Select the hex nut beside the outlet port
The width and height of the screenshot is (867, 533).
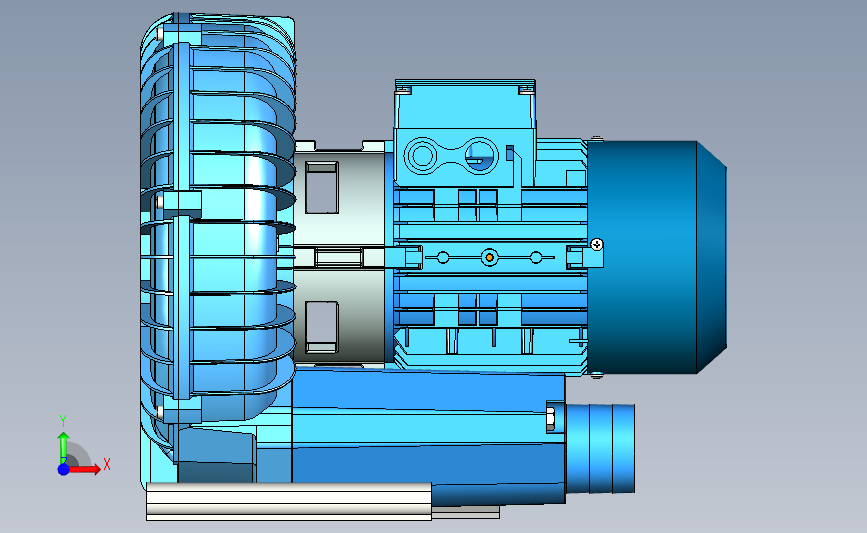tap(551, 419)
